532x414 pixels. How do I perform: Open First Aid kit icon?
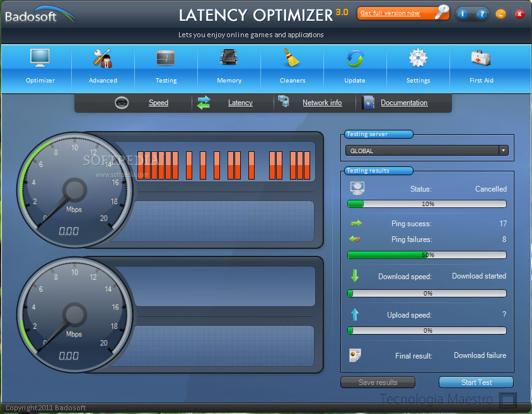click(x=481, y=57)
